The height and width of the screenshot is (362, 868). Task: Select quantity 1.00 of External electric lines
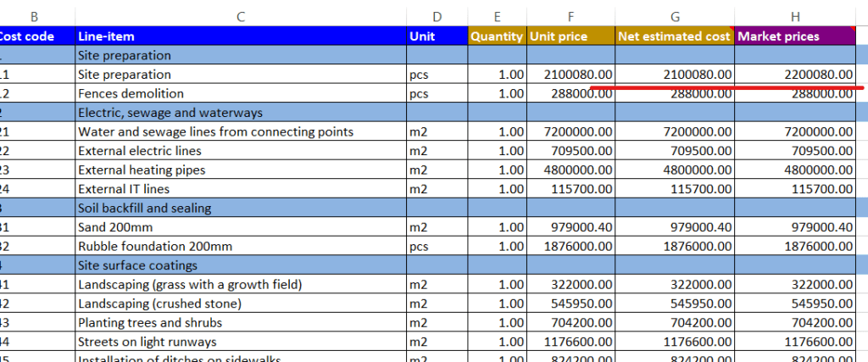coord(497,151)
